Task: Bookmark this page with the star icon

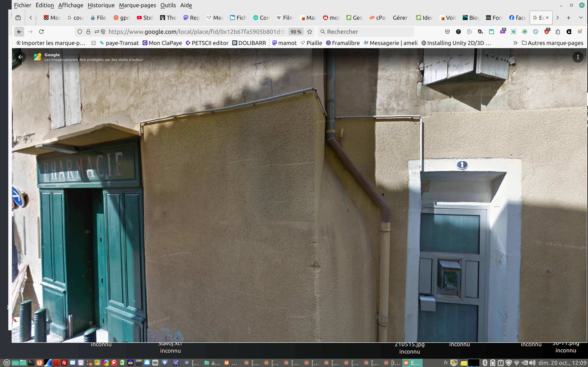Action: pyautogui.click(x=310, y=32)
